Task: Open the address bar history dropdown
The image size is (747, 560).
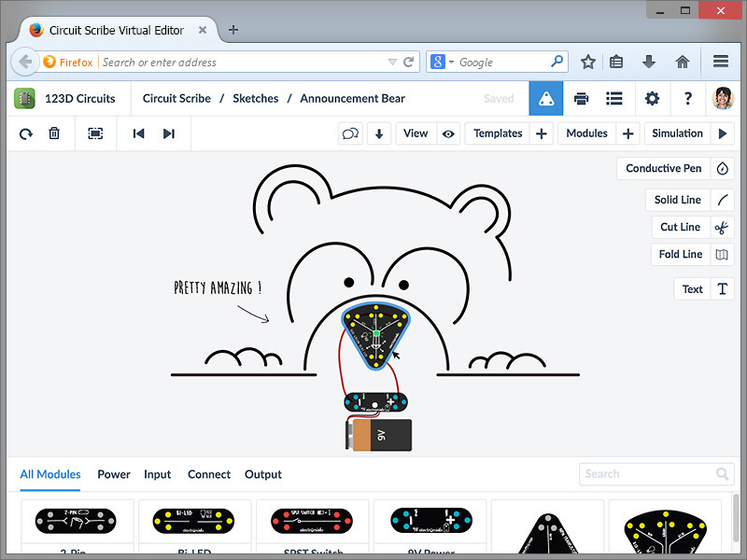Action: click(x=392, y=62)
